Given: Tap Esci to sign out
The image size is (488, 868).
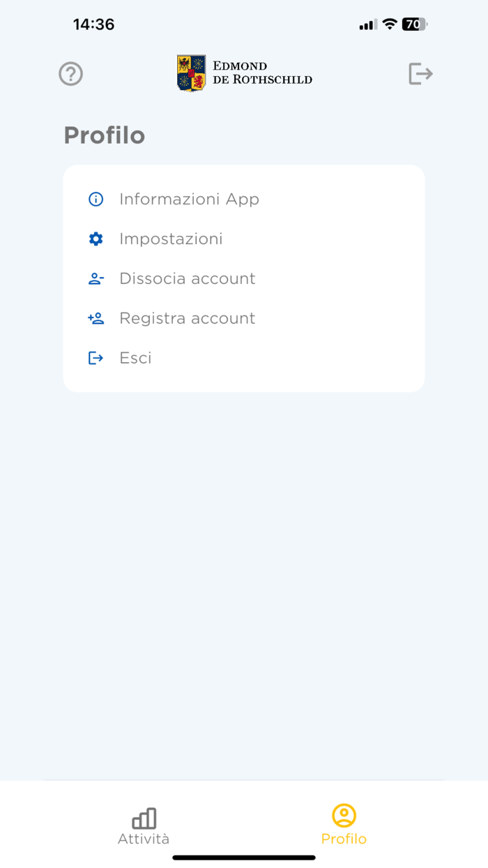Looking at the screenshot, I should [x=135, y=357].
